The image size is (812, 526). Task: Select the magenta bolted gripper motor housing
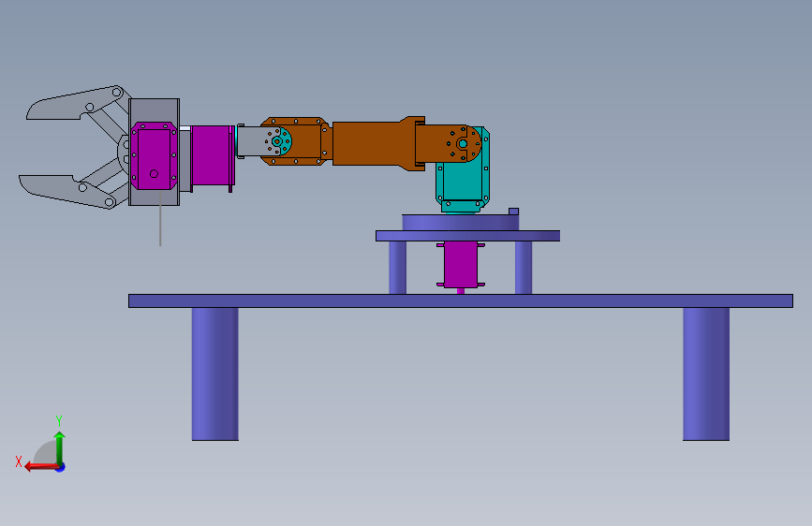pyautogui.click(x=154, y=155)
